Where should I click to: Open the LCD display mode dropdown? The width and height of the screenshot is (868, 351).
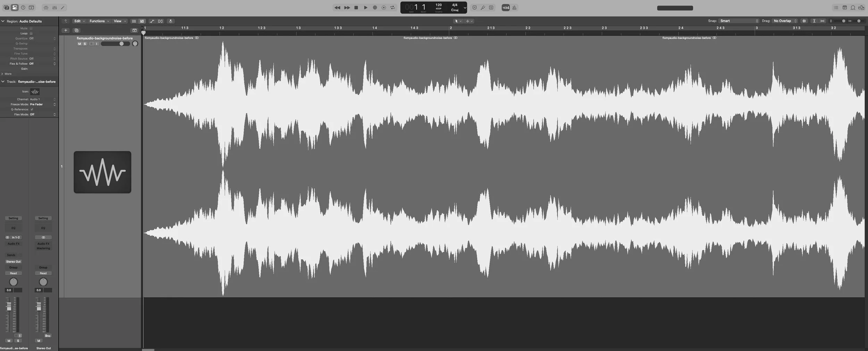tap(465, 8)
